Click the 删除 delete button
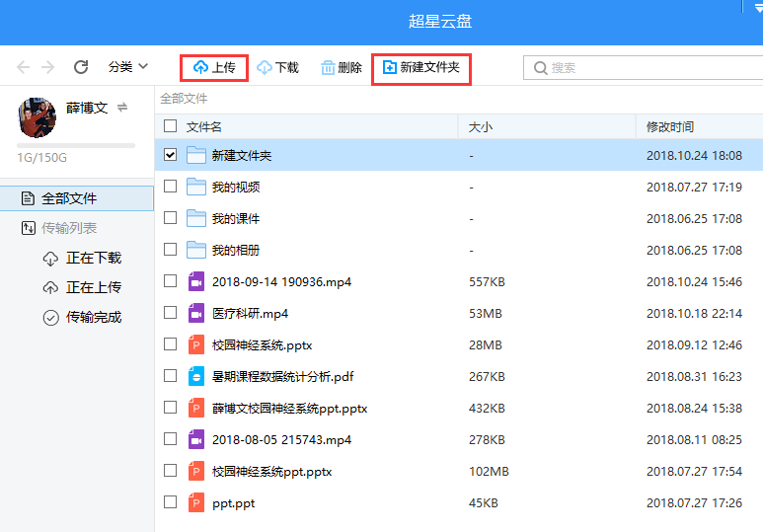 342,68
